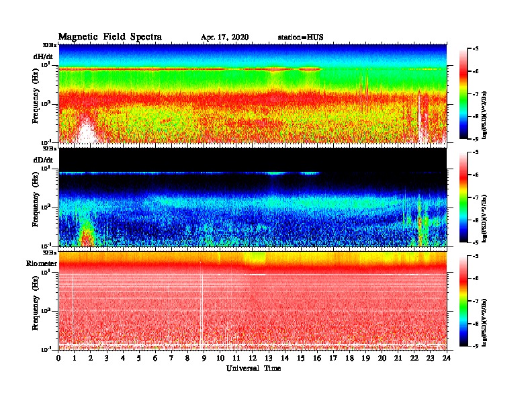
Task: Click the "-9" tick on dH/dt color scale
Action: click(476, 139)
